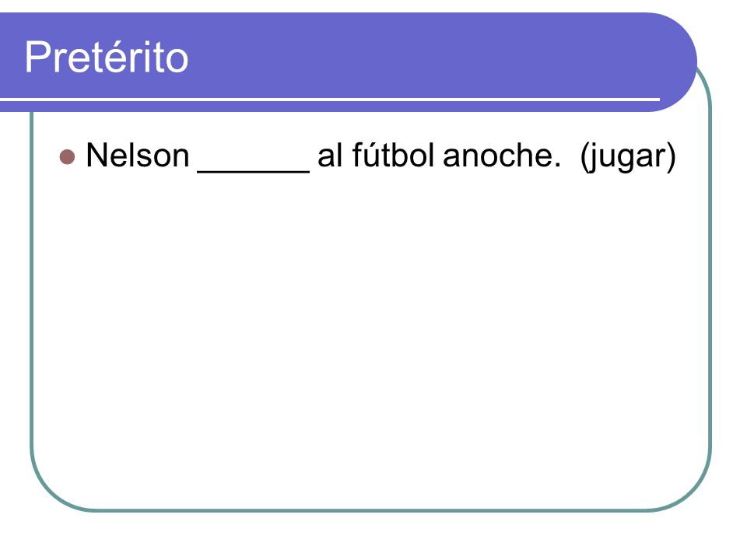Screen dimensions: 747x560
Task: Select the Pretérito slide title
Action: 107,57
